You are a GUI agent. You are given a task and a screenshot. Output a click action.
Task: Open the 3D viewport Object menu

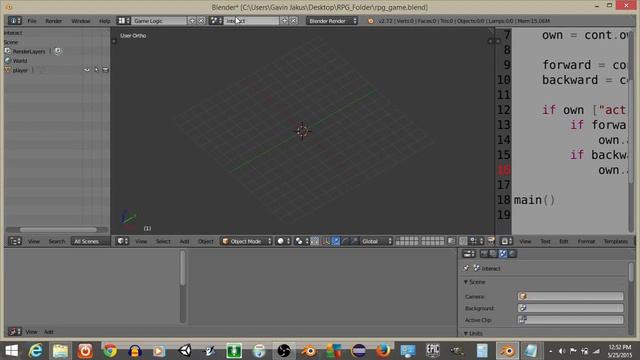click(206, 242)
